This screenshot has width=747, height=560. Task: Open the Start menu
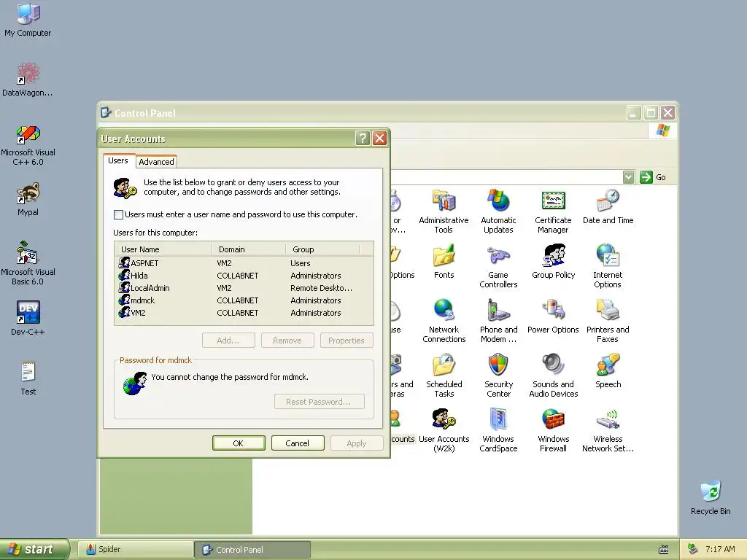pos(34,549)
